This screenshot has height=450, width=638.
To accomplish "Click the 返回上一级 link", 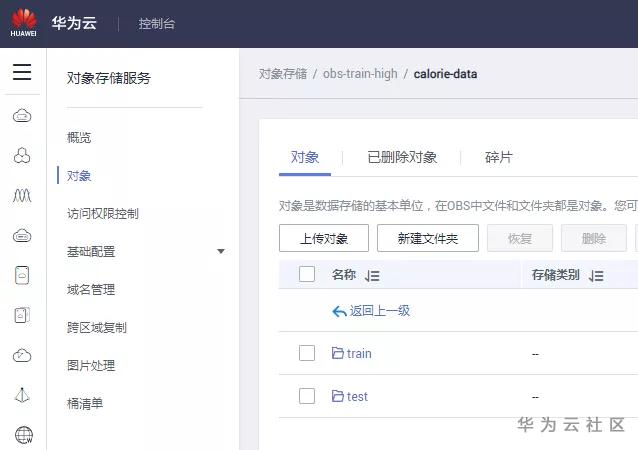I will (380, 311).
